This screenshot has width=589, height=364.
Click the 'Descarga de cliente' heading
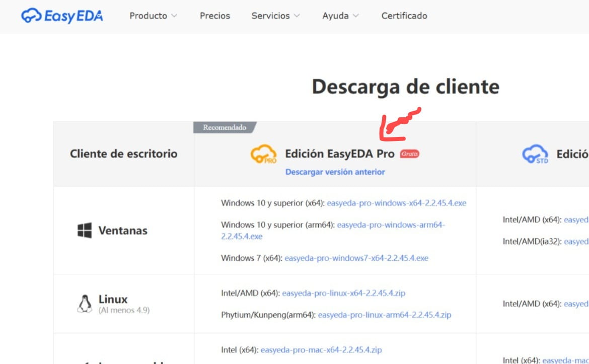[x=406, y=87]
